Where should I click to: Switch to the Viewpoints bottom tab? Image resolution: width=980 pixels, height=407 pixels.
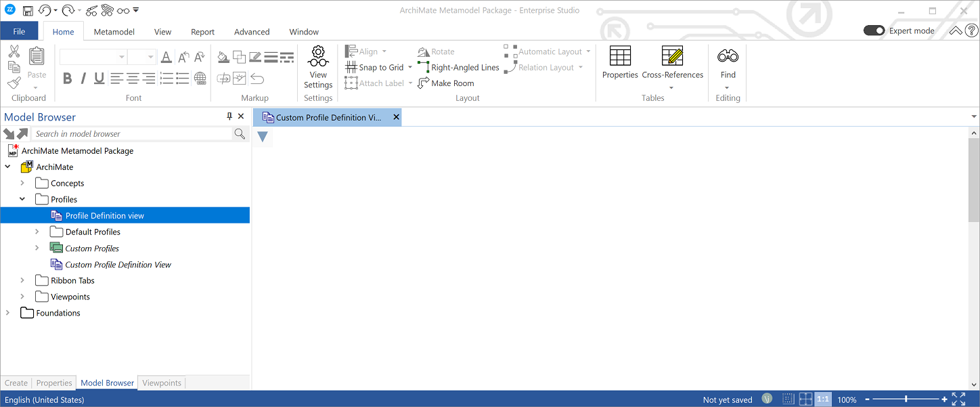tap(162, 383)
